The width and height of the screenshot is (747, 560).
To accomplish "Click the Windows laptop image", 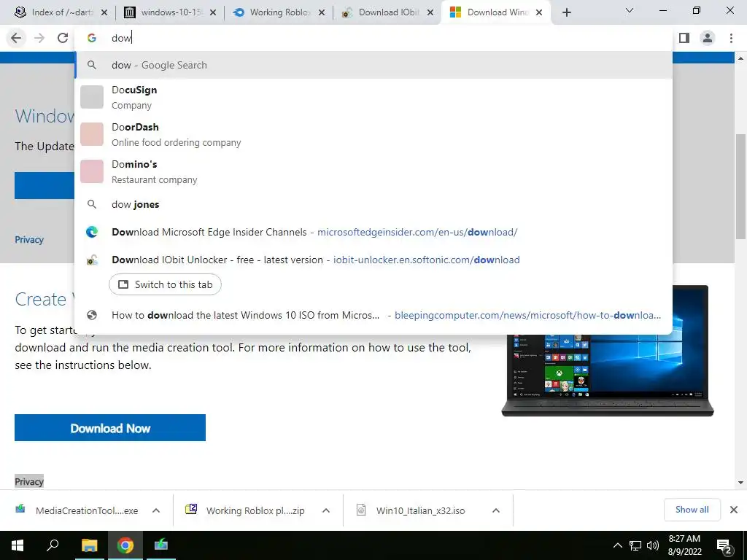I will [608, 351].
